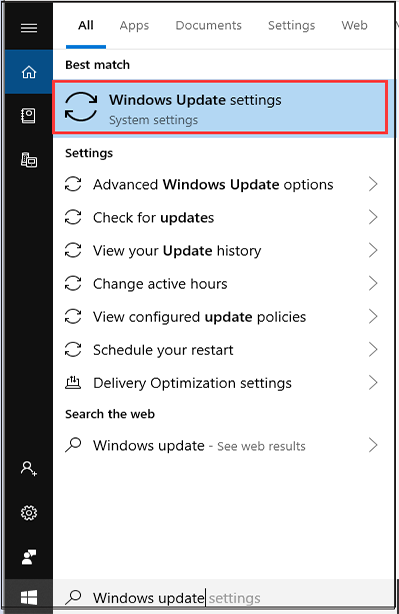Expand chevron for Delivery Optimization settings

pos(373,383)
